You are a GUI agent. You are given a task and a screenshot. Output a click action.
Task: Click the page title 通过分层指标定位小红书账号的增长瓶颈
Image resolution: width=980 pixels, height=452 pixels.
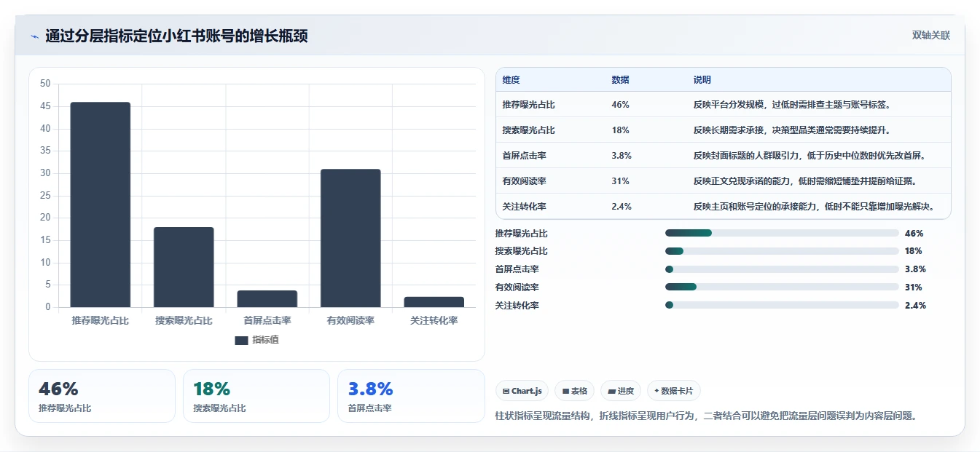(x=176, y=36)
